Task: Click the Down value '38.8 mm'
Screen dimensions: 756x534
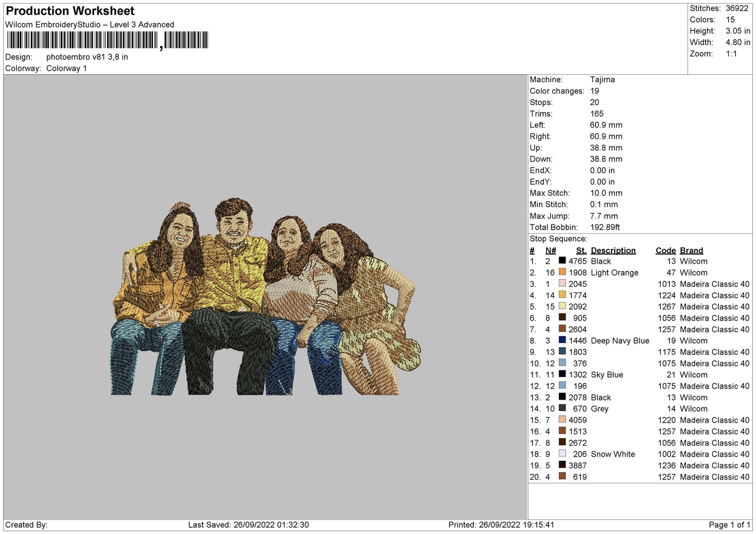Action: click(x=606, y=159)
